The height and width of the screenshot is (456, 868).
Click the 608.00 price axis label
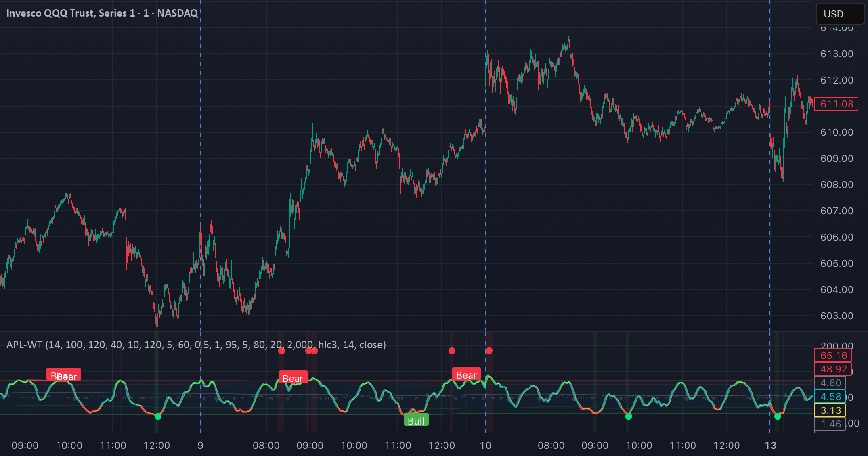coord(837,185)
